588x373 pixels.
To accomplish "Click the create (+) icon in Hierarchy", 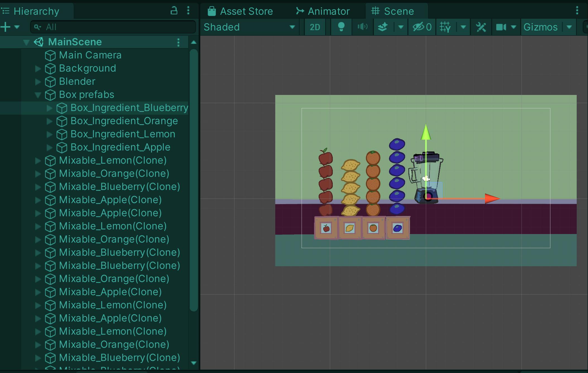I will (5, 27).
